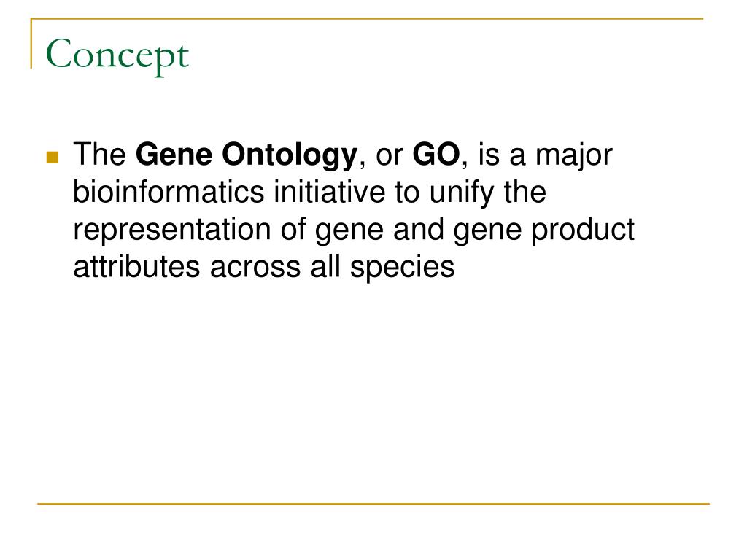Viewport: 747px width, 560px height.
Task: Click the short gold vertical line beside title
Action: tap(31, 43)
